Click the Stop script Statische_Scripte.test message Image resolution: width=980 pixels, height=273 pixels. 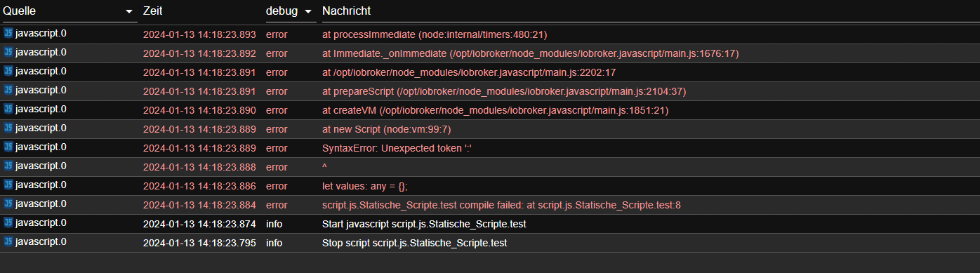pyautogui.click(x=414, y=243)
